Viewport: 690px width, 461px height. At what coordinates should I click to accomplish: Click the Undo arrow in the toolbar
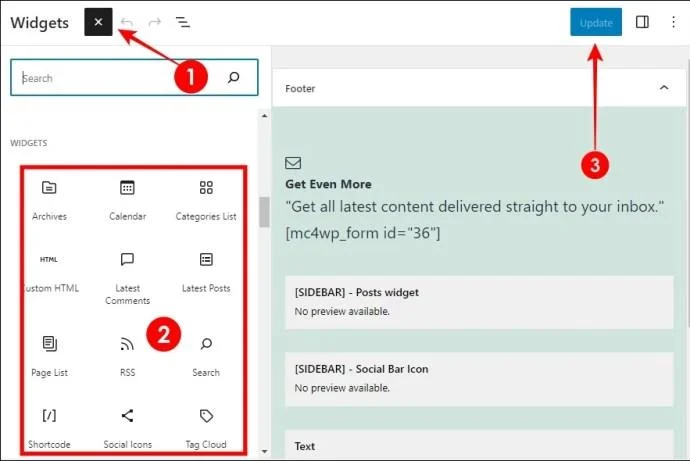point(127,22)
